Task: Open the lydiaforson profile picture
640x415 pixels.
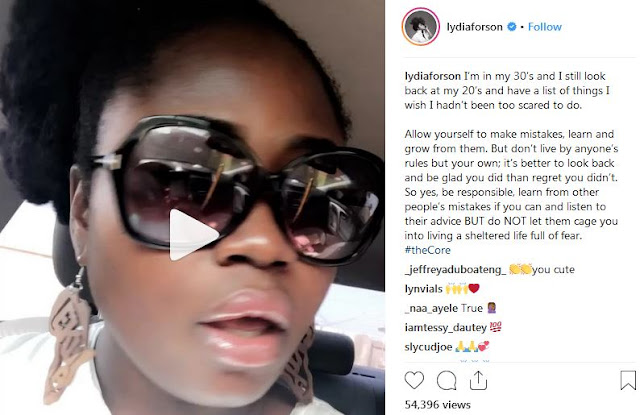Action: [x=421, y=27]
